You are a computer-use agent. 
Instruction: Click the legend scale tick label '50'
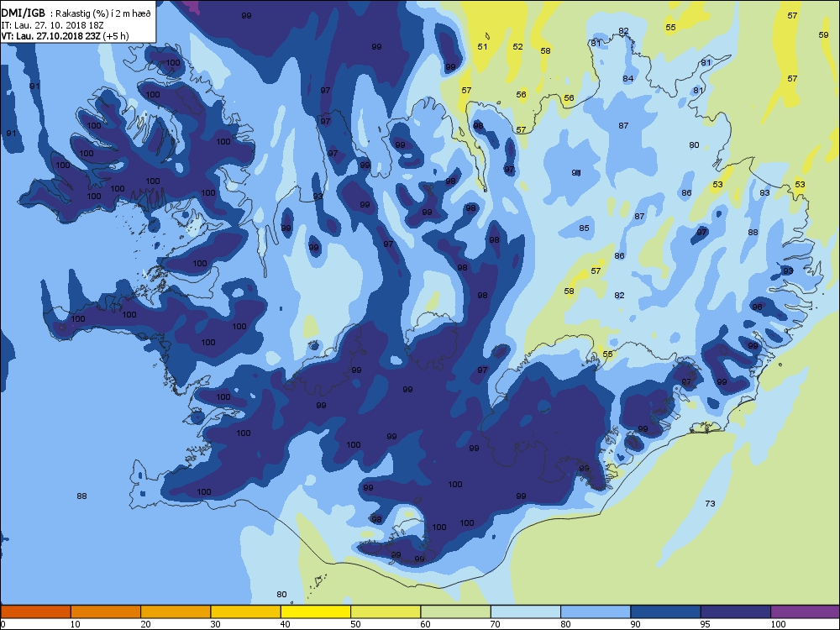tap(355, 624)
